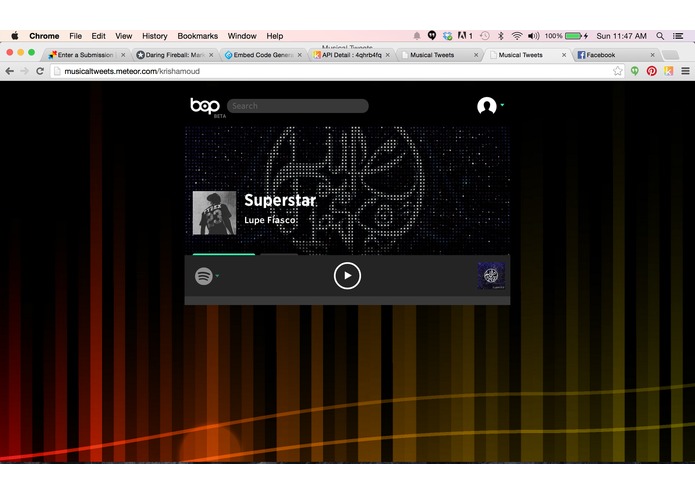Open the Apple menu

(x=15, y=36)
